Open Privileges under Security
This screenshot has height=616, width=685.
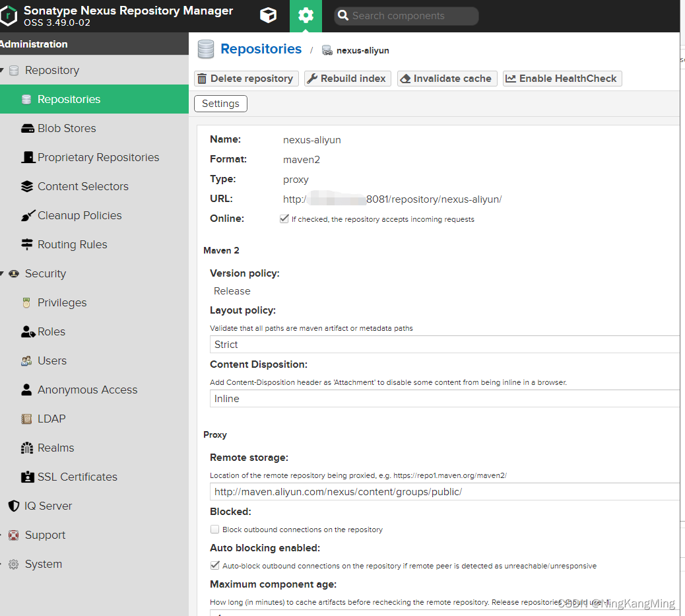[x=62, y=302]
